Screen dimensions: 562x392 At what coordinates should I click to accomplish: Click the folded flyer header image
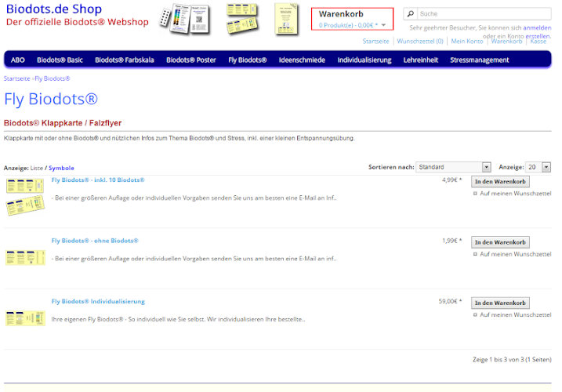point(243,18)
